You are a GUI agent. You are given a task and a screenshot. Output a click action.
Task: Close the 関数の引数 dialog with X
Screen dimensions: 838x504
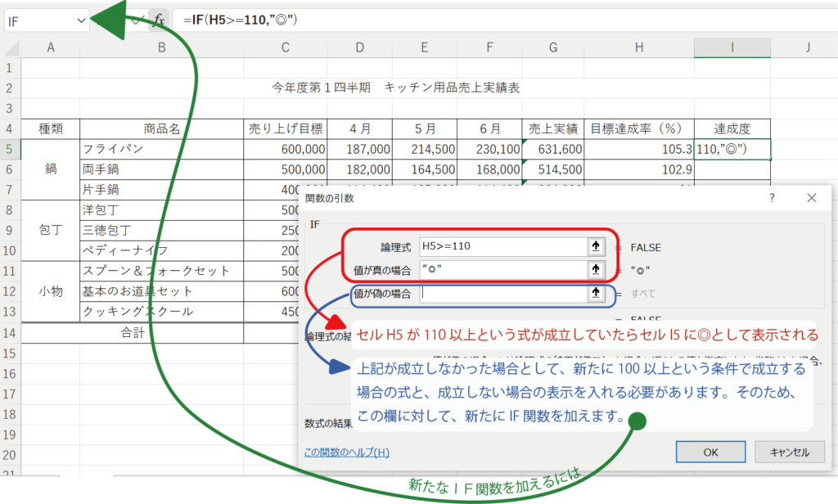coord(811,198)
